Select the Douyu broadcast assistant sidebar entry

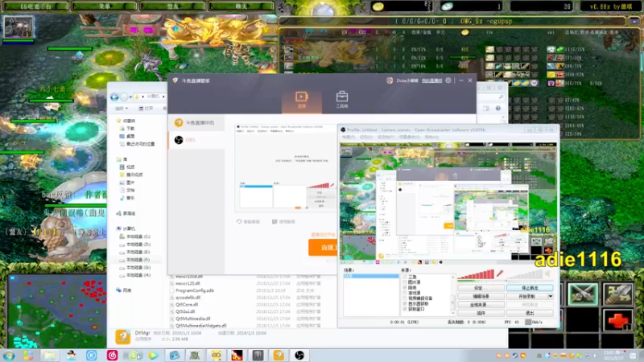pos(196,123)
